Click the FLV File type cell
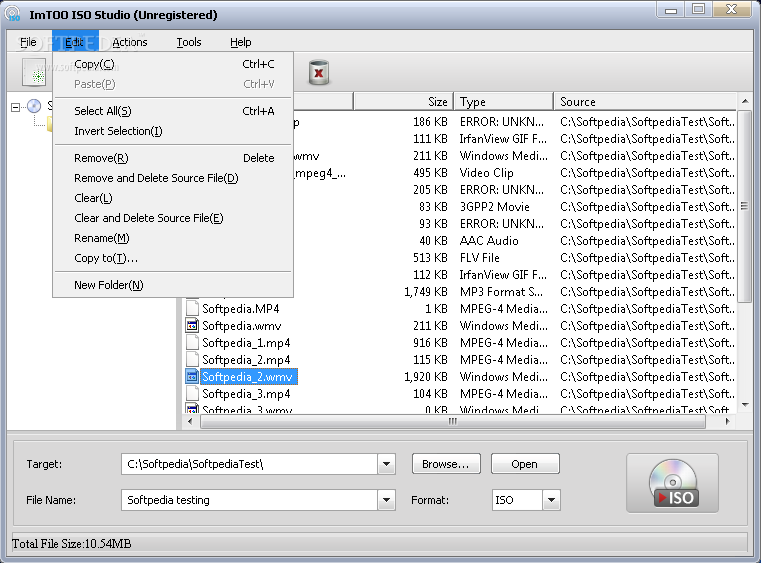The width and height of the screenshot is (761, 563). click(480, 258)
